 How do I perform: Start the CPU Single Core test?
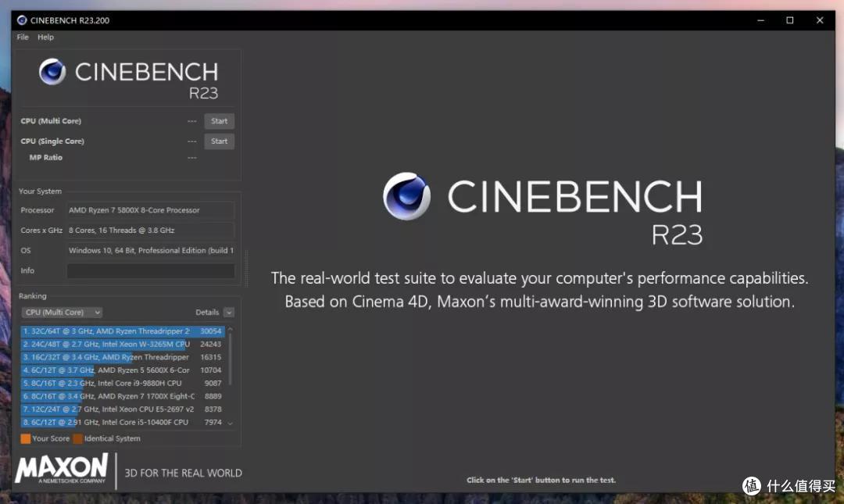219,141
